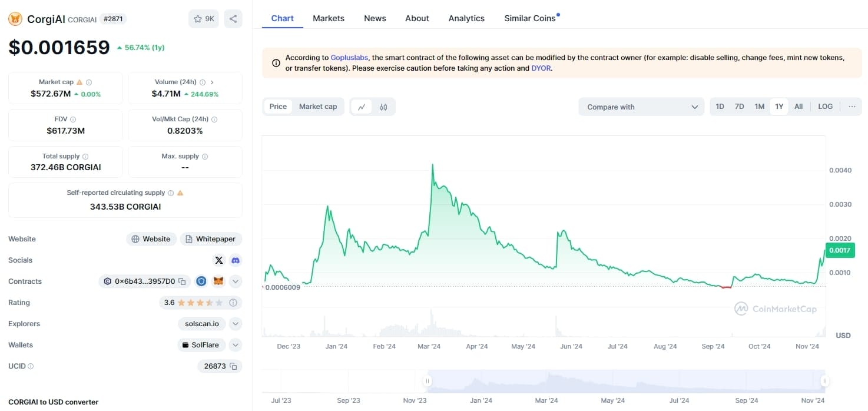Open the project Website link
The width and height of the screenshot is (868, 411).
pos(151,239)
